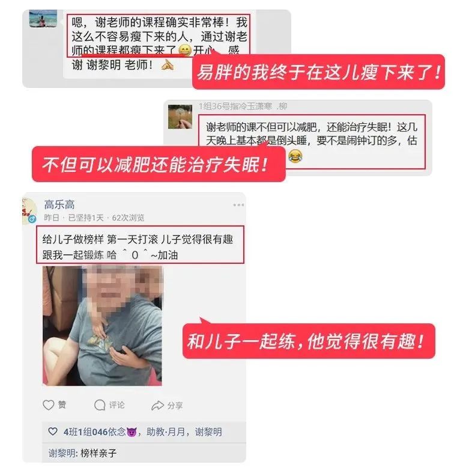The width and height of the screenshot is (460, 476).
Task: Tap the small heart beside likers list
Action: click(x=53, y=432)
